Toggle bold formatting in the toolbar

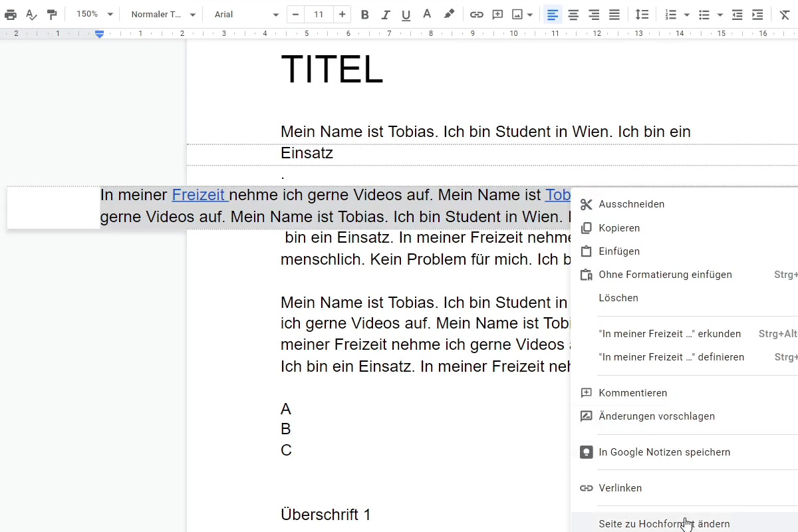pyautogui.click(x=364, y=14)
